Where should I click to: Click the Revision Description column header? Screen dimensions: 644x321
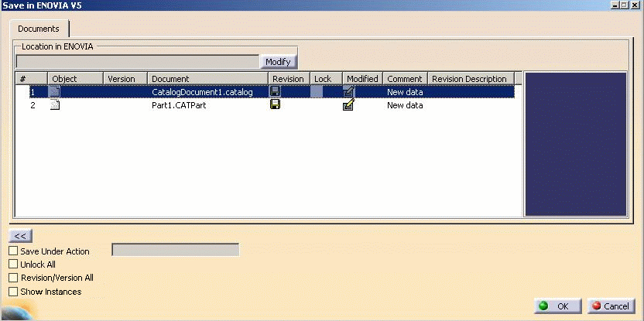tap(469, 79)
